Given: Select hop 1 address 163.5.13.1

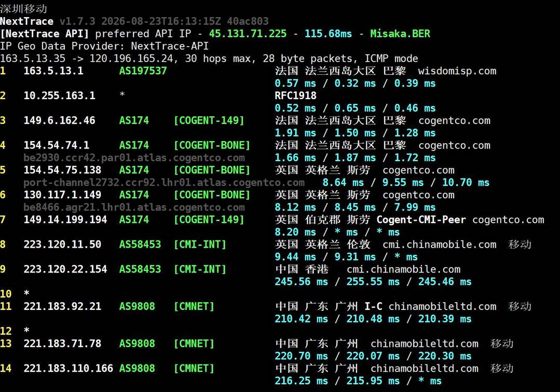Looking at the screenshot, I should 53,71.
